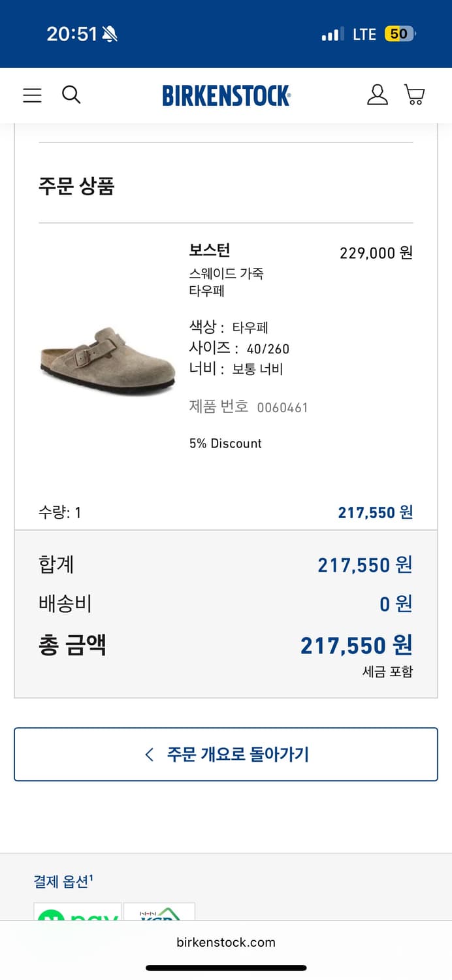Tap the home indicator bar

(226, 968)
